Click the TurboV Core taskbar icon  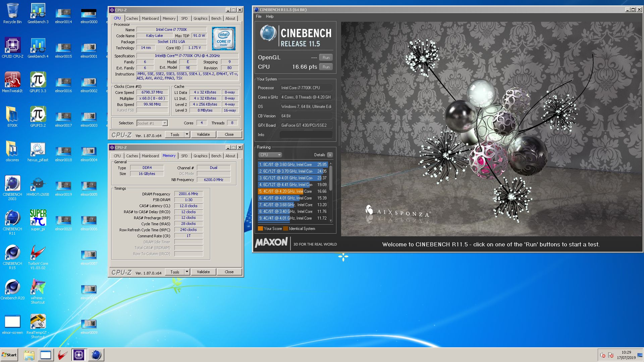62,355
